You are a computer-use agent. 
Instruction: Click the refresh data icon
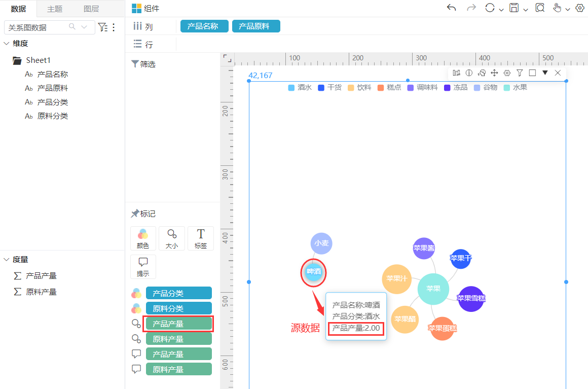pos(490,8)
